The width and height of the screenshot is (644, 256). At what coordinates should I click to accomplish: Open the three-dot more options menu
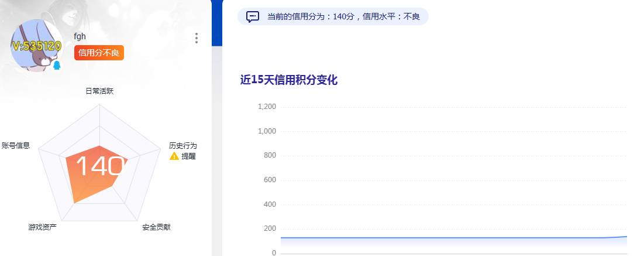(x=197, y=38)
